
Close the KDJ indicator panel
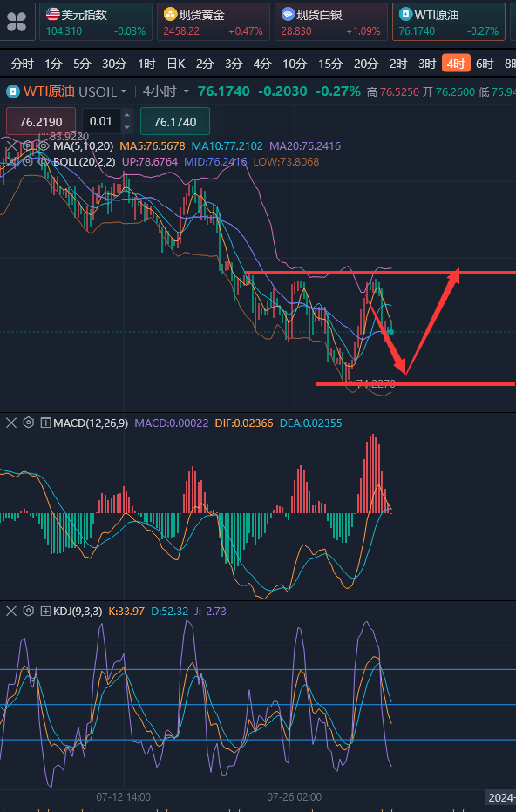click(11, 611)
